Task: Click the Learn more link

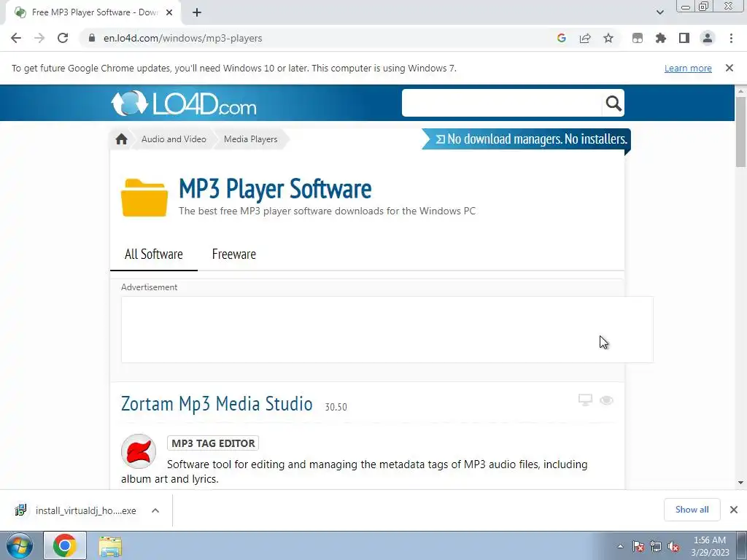Action: [x=688, y=68]
